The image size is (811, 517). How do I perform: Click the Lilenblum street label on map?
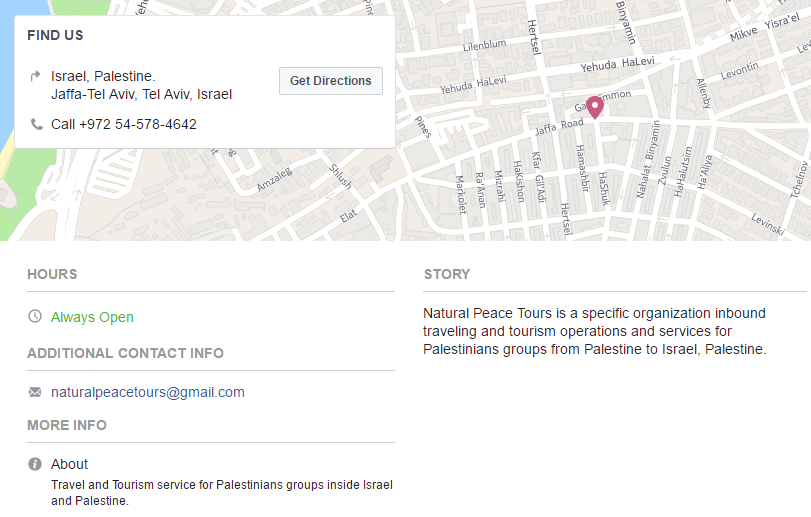485,45
